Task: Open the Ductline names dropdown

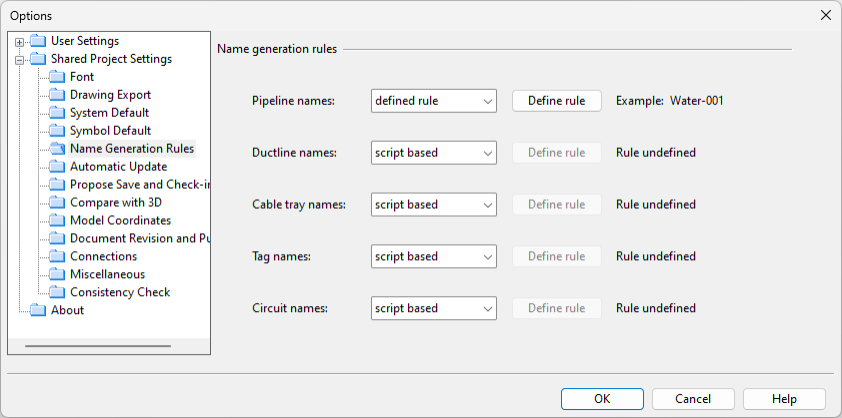Action: 433,153
